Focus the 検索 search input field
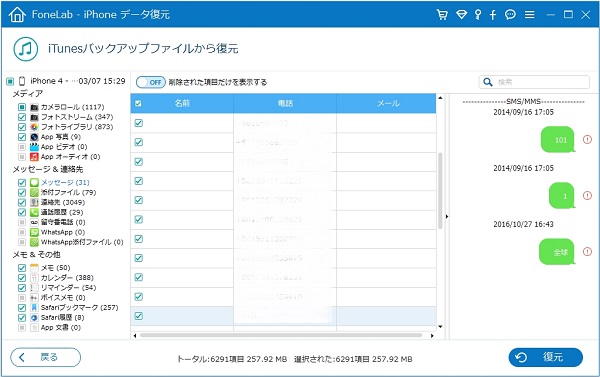The image size is (600, 377). pos(534,82)
